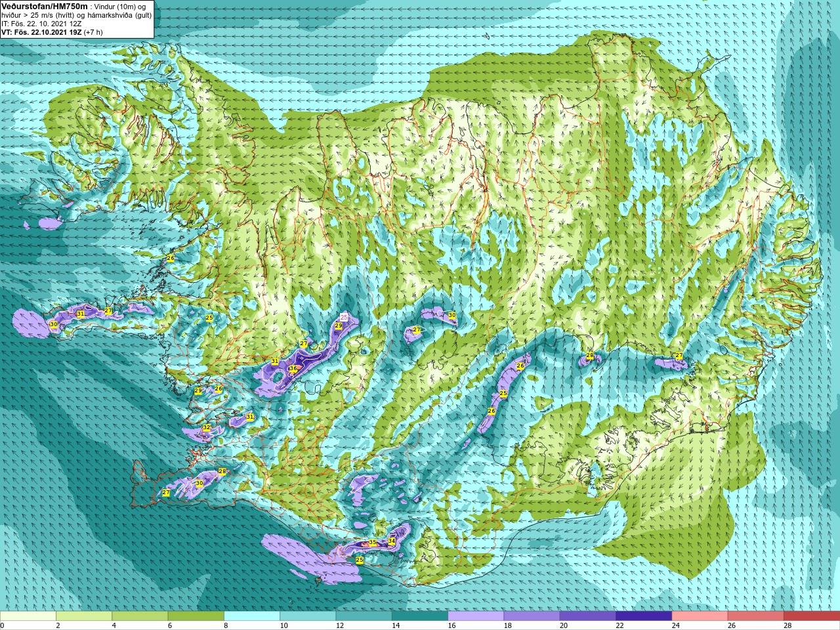
Task: Select the 24–26 m/s pink legend swatch
Action: click(x=700, y=616)
